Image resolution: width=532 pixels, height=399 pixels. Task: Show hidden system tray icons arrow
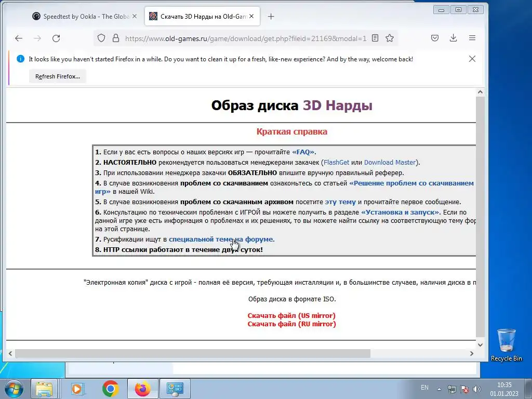(x=439, y=389)
